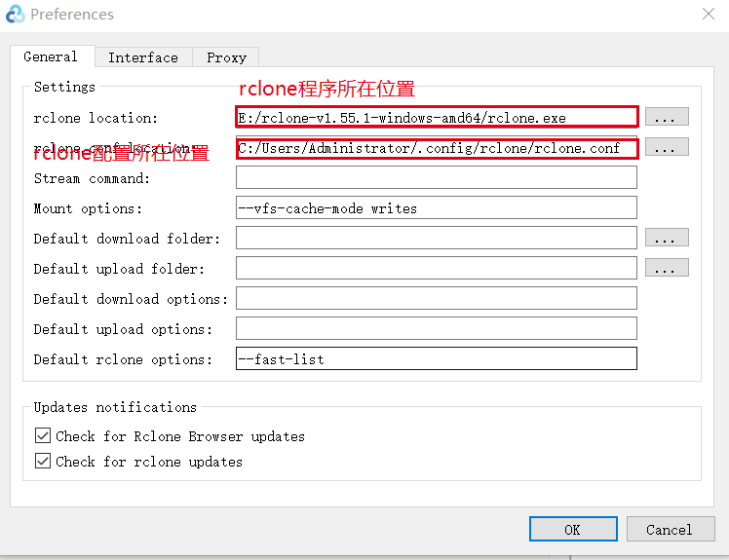Close the Preferences dialog window
Viewport: 729px width, 560px height.
(709, 14)
